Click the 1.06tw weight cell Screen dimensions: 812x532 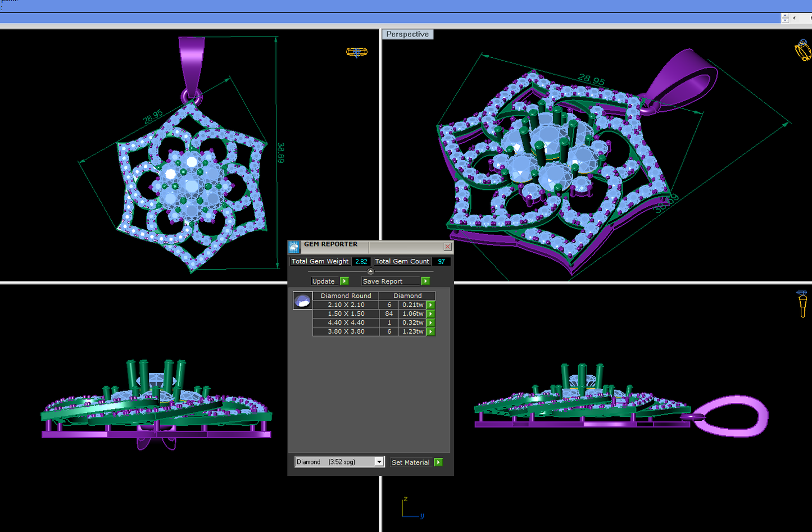[x=413, y=314]
